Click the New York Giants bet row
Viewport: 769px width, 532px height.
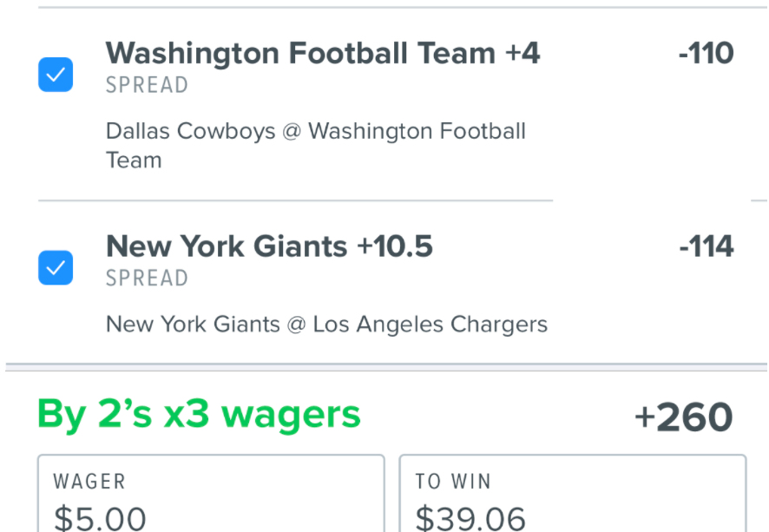click(386, 282)
